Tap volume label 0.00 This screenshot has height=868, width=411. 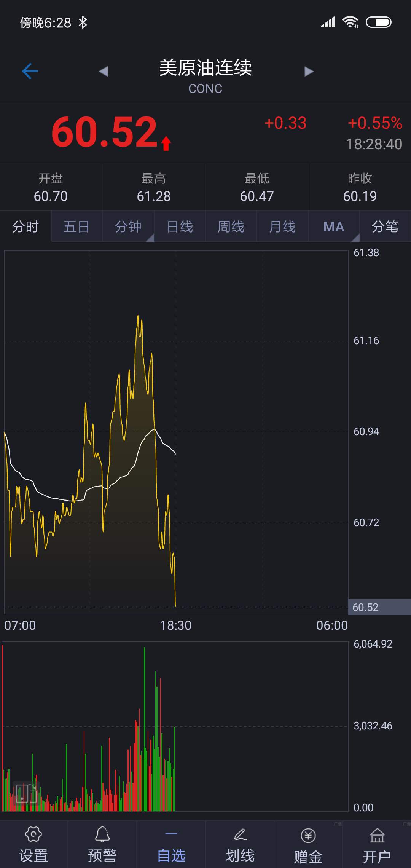[x=363, y=808]
